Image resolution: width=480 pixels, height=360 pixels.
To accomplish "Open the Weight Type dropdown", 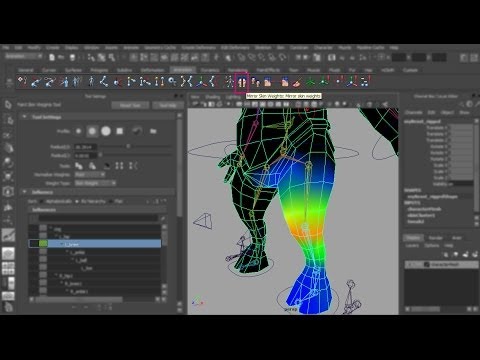I will tap(95, 183).
